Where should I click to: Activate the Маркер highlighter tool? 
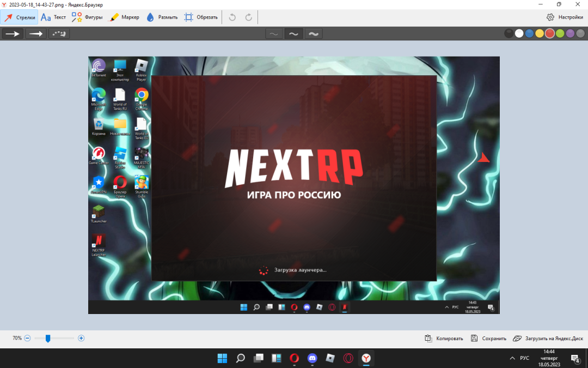(124, 17)
